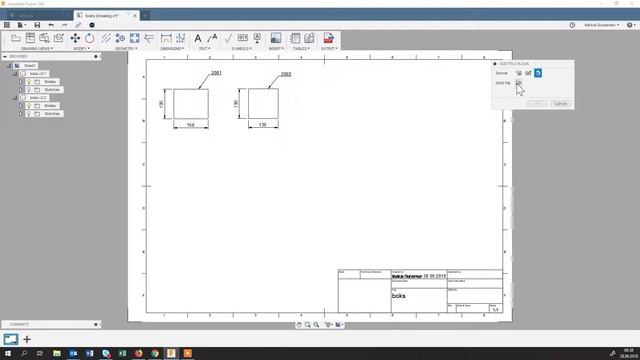Screen dimensions: 640x360
Task: Expand the Output dropdown
Action: click(x=329, y=49)
